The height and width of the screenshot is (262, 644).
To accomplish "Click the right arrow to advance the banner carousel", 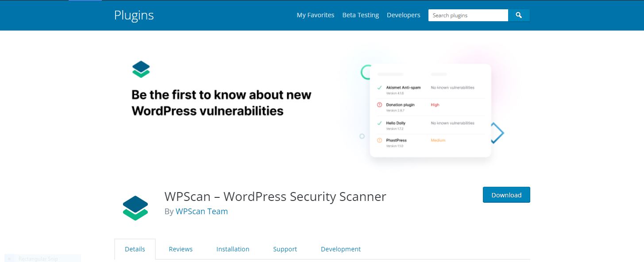I will 497,132.
